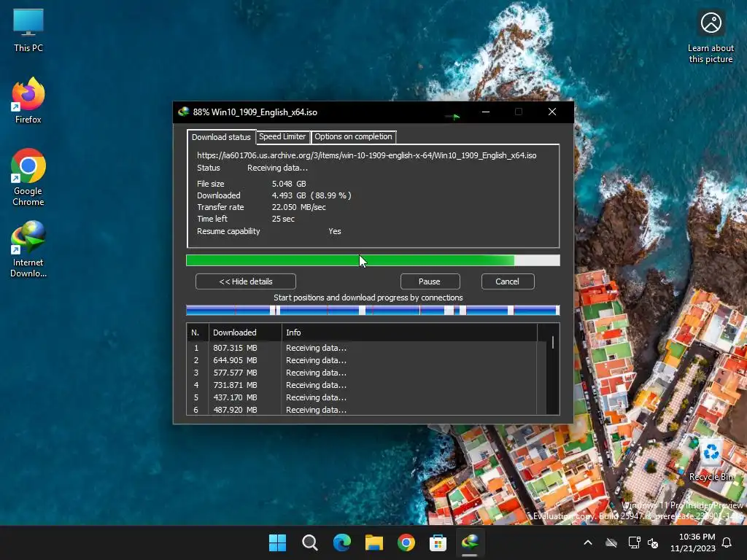Pause the download
Image resolution: width=747 pixels, height=560 pixels.
[x=430, y=281]
